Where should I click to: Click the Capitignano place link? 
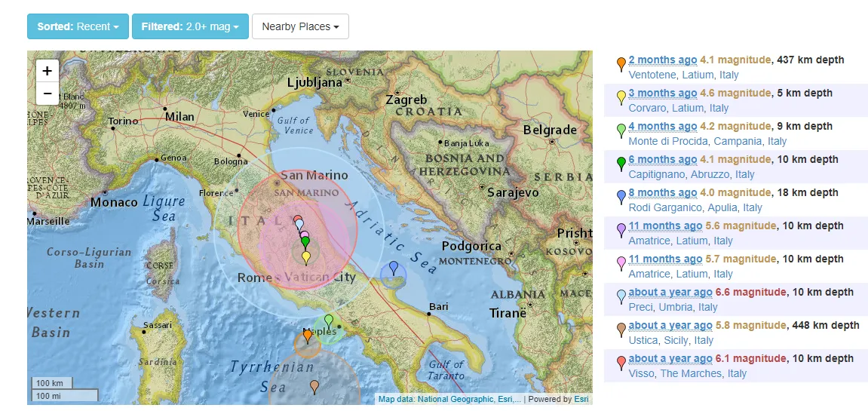coord(657,174)
